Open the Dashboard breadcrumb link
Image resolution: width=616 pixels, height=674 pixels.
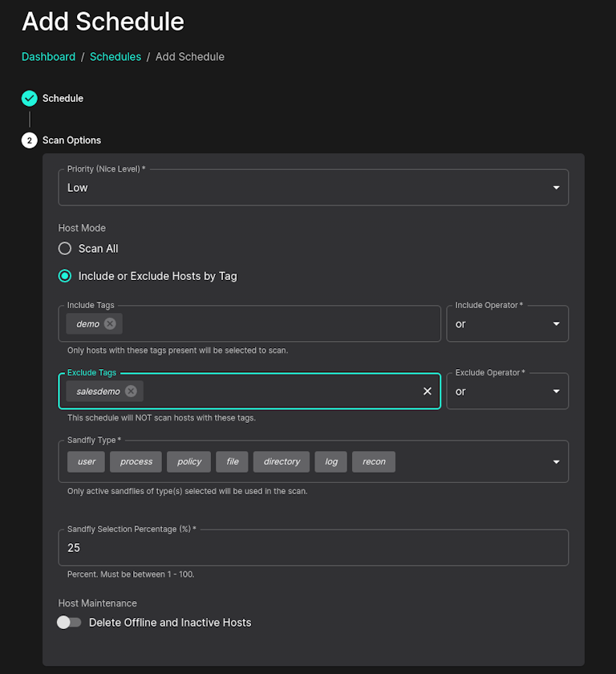pyautogui.click(x=48, y=57)
